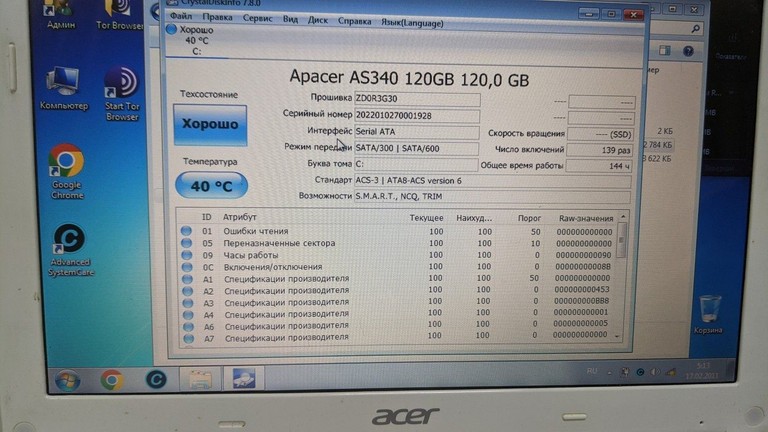Click the Число включений 139 раз value
The image size is (768, 432).
(599, 150)
